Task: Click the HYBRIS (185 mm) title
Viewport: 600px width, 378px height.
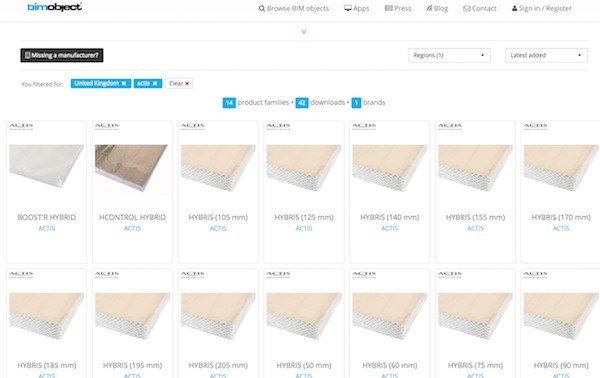Action: click(x=47, y=365)
